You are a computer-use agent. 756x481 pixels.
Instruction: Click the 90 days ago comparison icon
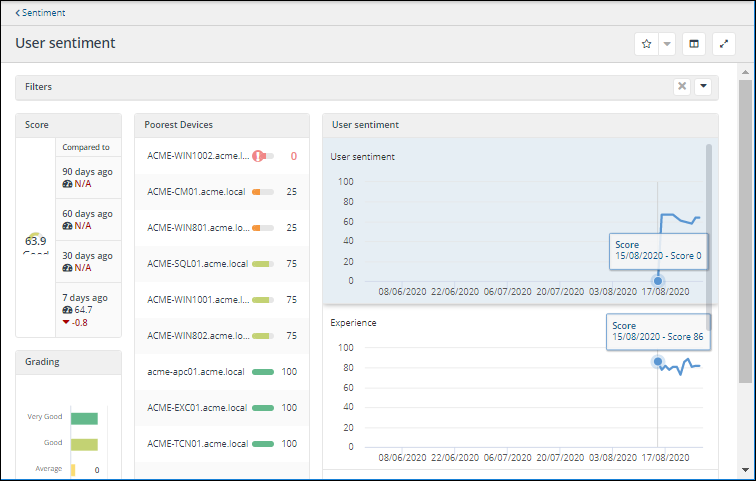coord(66,184)
